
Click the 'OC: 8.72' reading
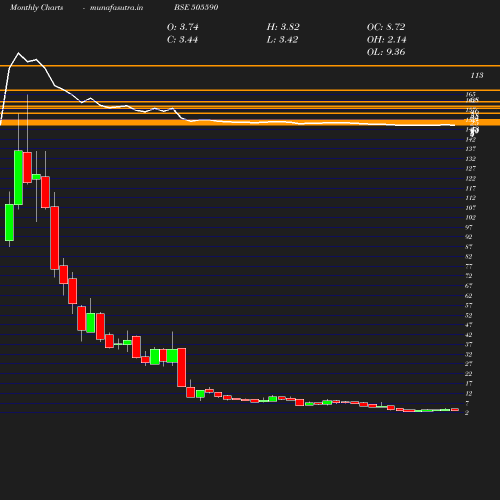pos(386,27)
